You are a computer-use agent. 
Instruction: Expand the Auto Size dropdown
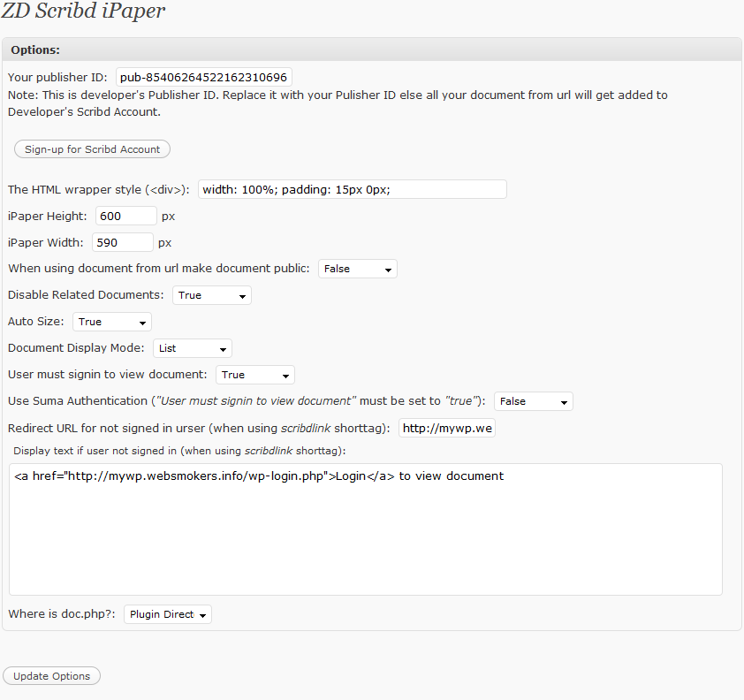(112, 322)
